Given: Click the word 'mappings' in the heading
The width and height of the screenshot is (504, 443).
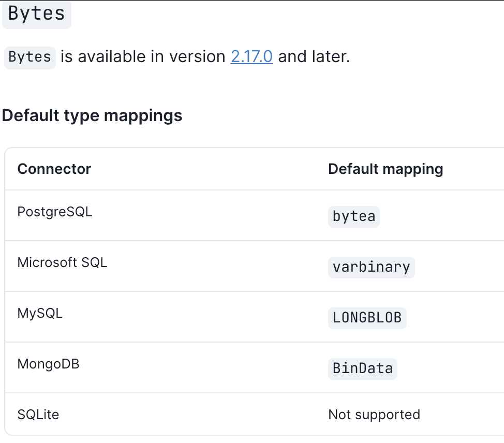Looking at the screenshot, I should 143,116.
